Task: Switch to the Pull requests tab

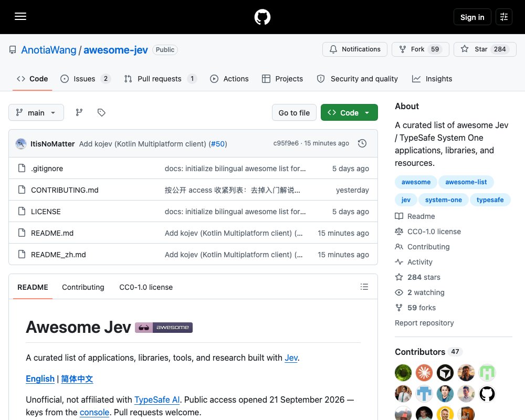Action: pos(160,79)
